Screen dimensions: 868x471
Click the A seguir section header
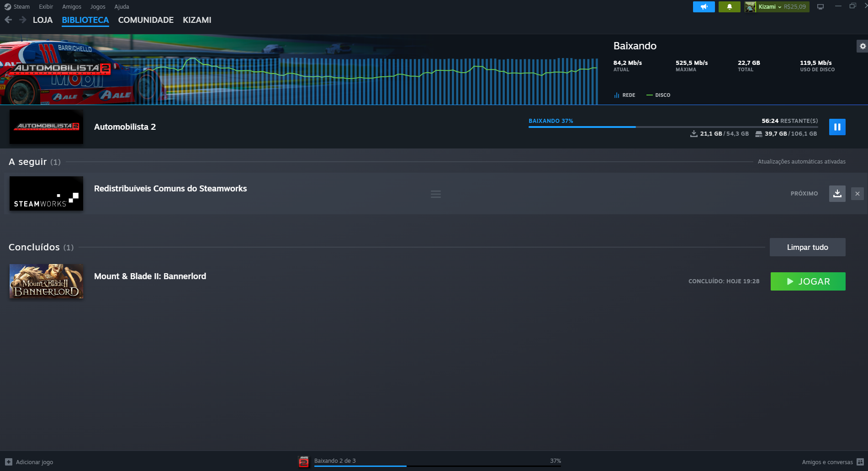[35, 162]
